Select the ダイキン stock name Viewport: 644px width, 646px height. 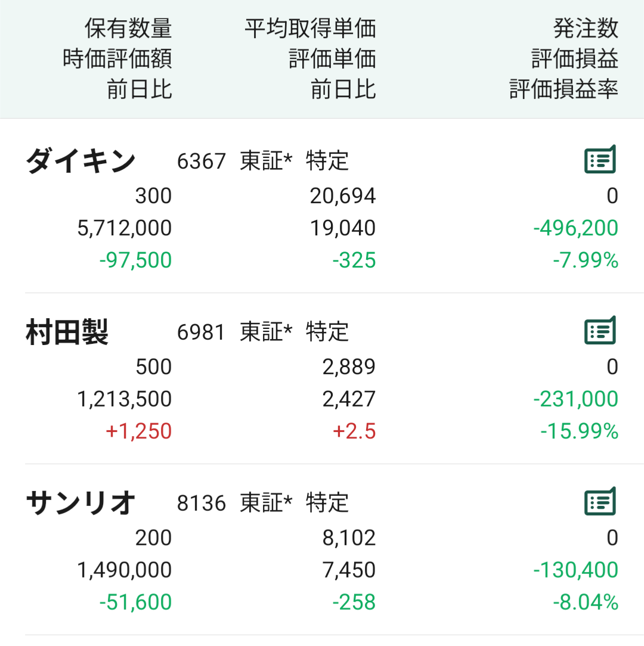81,161
